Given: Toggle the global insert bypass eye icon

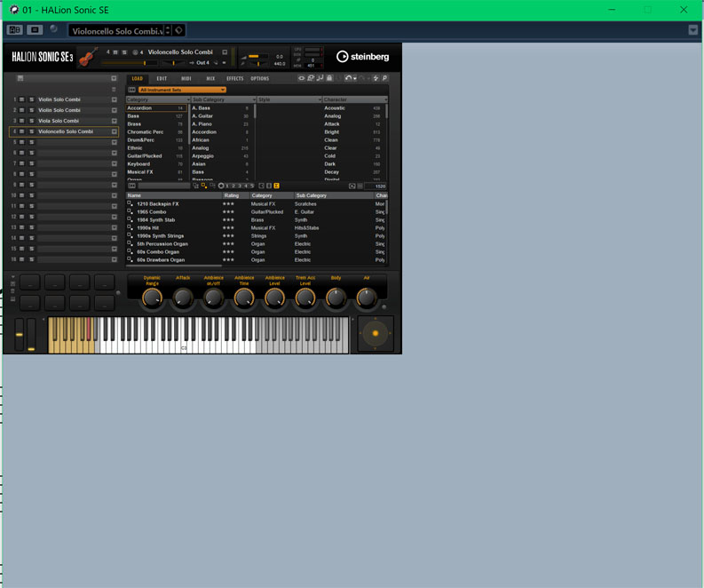Looking at the screenshot, I should click(x=302, y=78).
